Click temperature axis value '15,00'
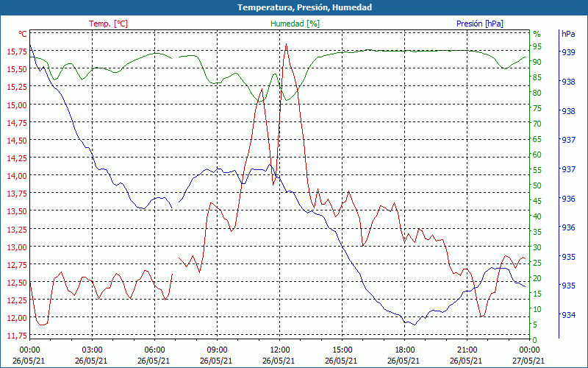 (x=17, y=105)
